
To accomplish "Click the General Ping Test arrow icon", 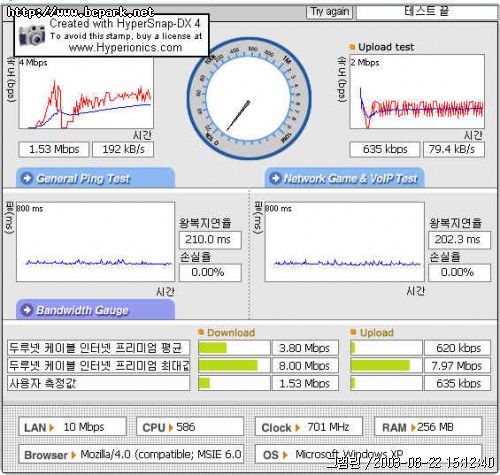I will point(27,178).
